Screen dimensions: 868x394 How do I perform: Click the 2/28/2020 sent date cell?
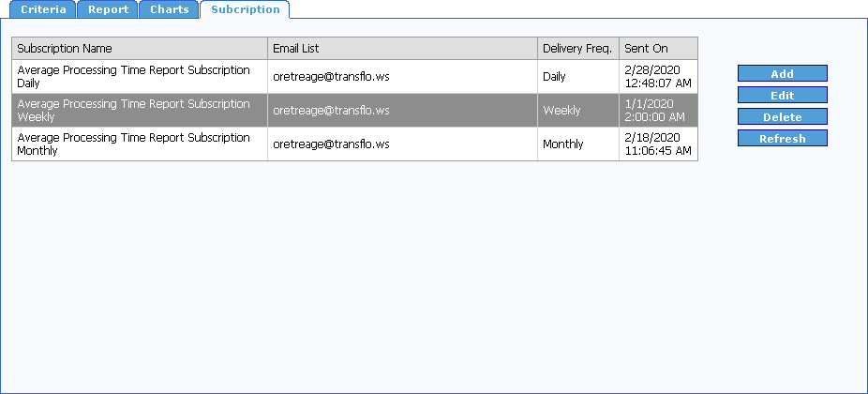point(658,77)
